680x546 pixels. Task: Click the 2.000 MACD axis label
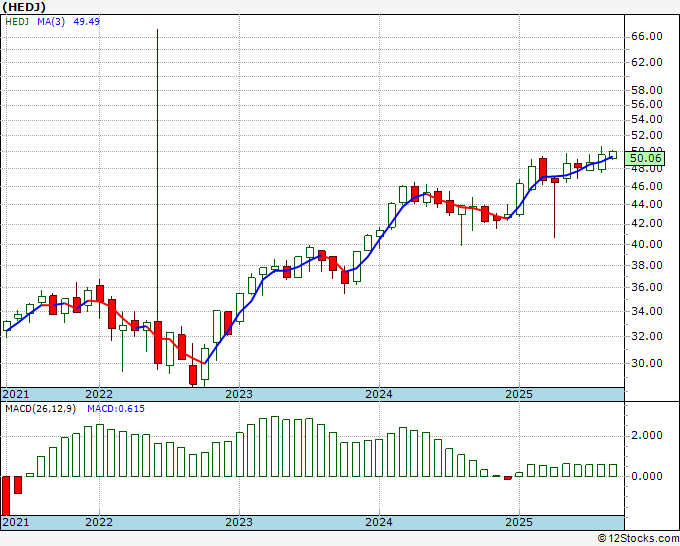pos(647,435)
